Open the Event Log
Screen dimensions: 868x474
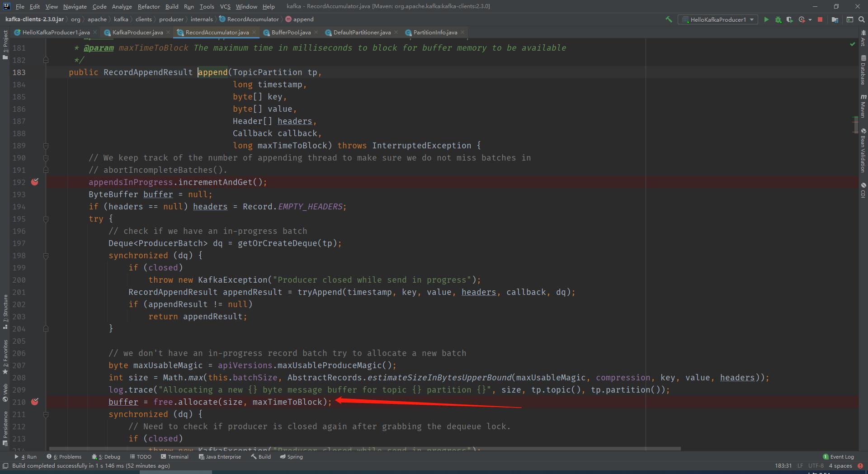[838, 457]
